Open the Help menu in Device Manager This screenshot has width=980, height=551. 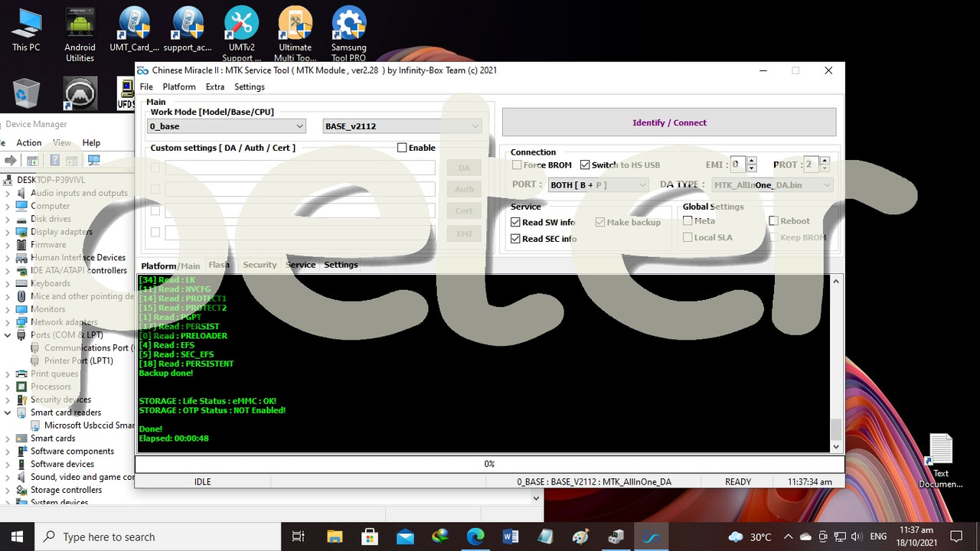(91, 143)
